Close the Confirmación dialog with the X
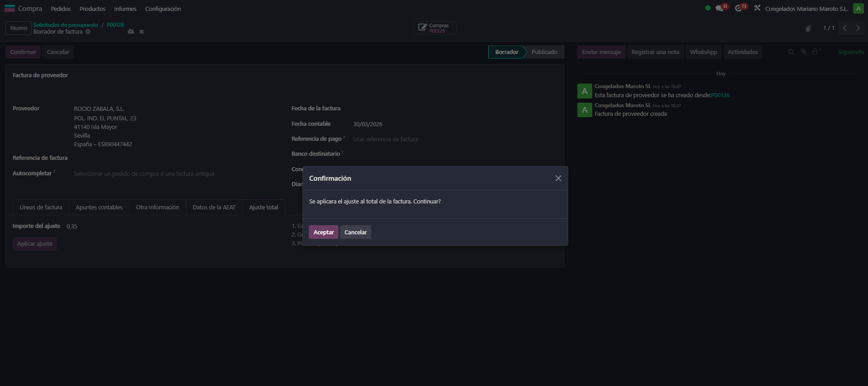 (558, 178)
